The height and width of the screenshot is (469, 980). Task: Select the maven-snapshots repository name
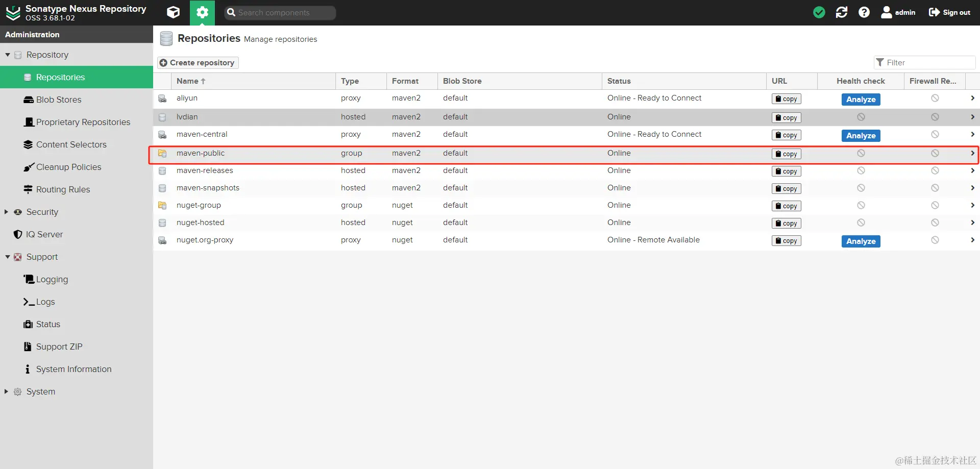click(208, 188)
